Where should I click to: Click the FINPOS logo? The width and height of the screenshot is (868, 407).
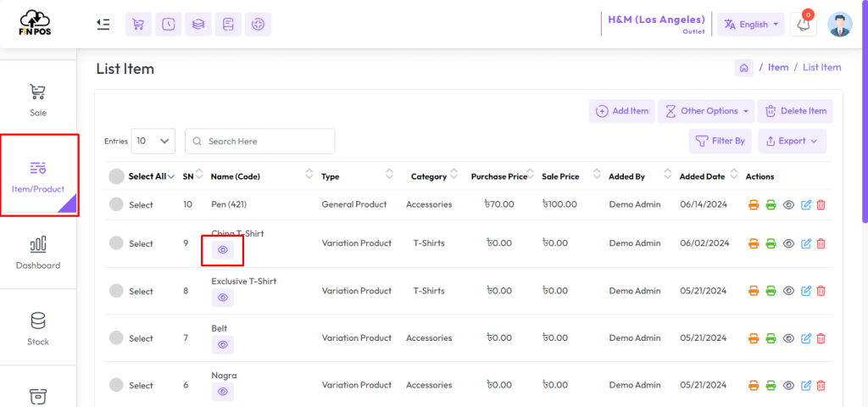pyautogui.click(x=35, y=25)
